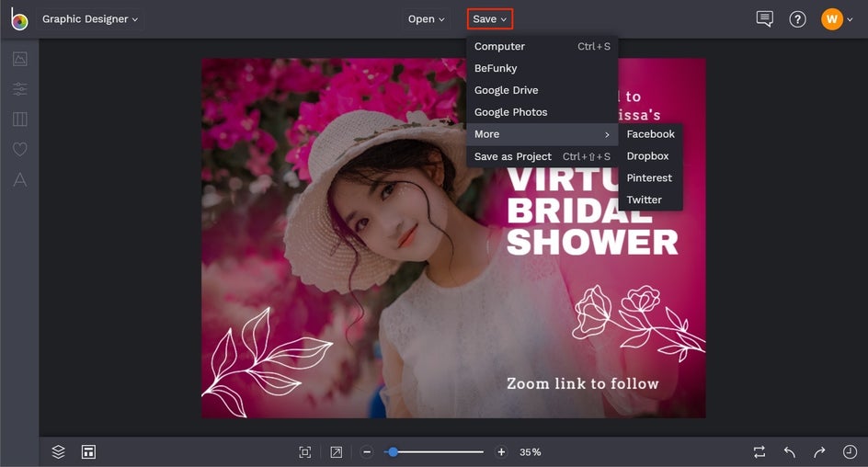Expand the account menu chevron
The image size is (868, 467).
850,20
